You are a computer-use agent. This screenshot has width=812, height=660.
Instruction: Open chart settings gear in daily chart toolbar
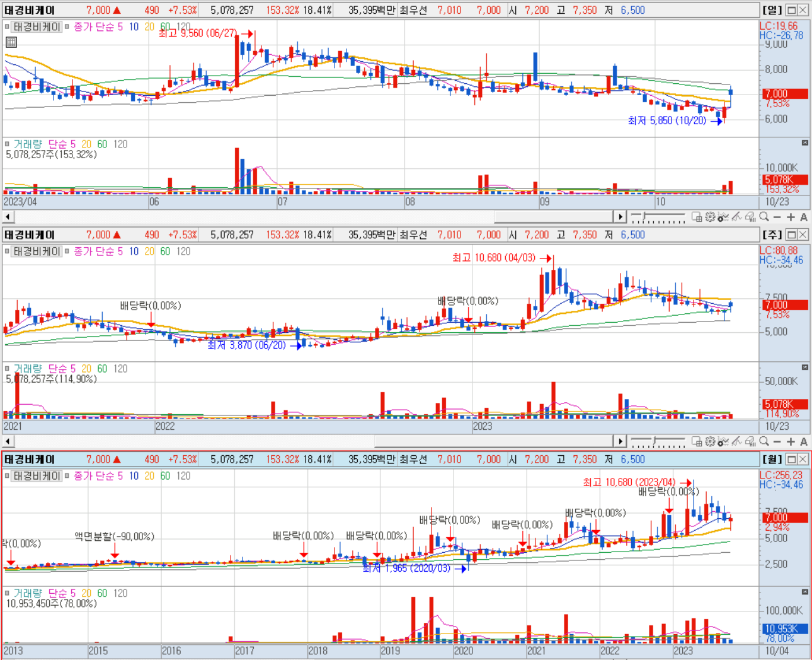tap(710, 217)
